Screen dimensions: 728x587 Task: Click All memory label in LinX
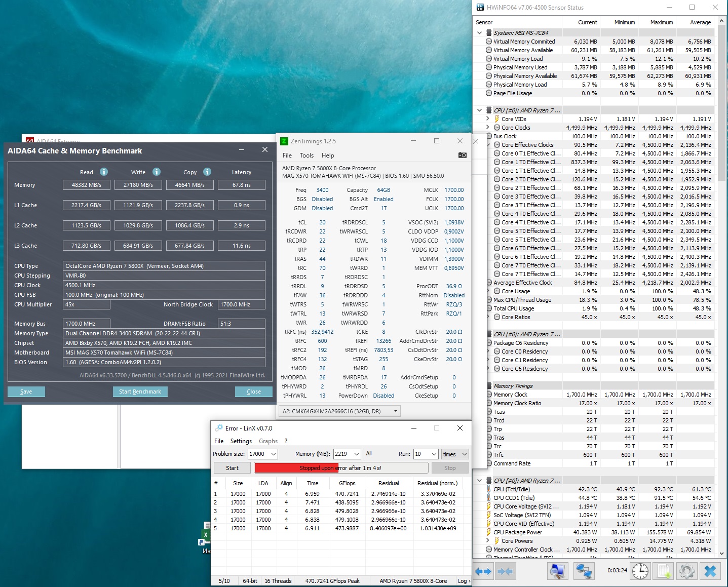[x=369, y=454]
